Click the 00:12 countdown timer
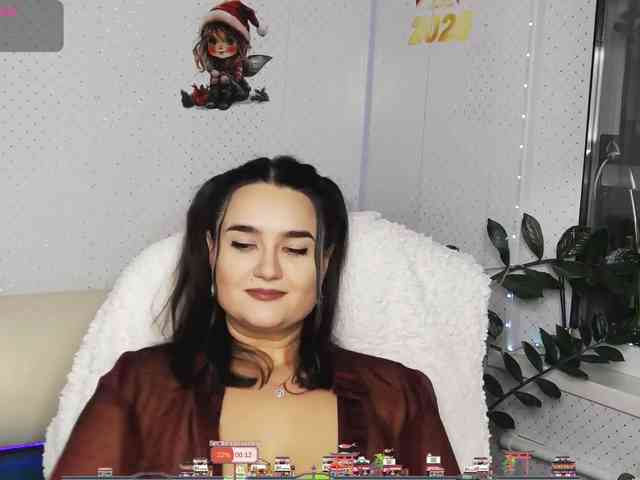The width and height of the screenshot is (640, 480). tap(244, 455)
